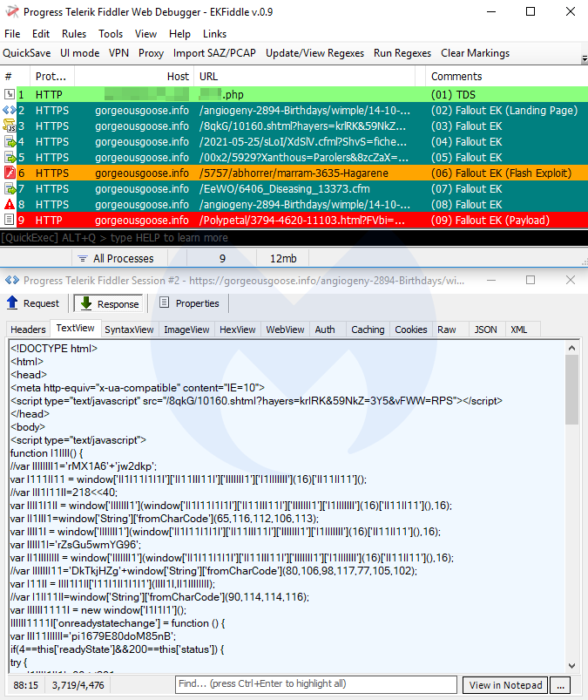
Task: Click the red warning icon on row 8
Action: pos(10,204)
